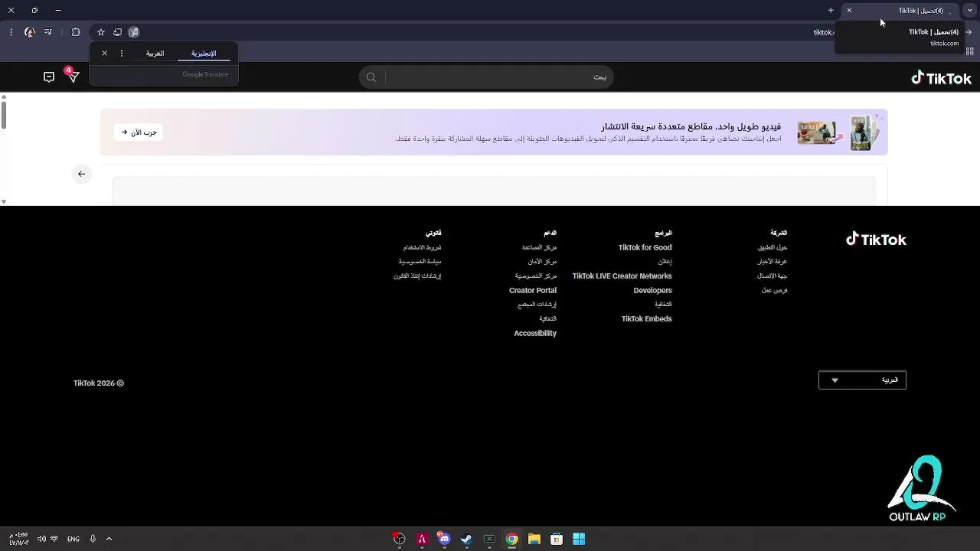
Task: Open the Xbox Game Bar taskbar icon
Action: (x=489, y=539)
